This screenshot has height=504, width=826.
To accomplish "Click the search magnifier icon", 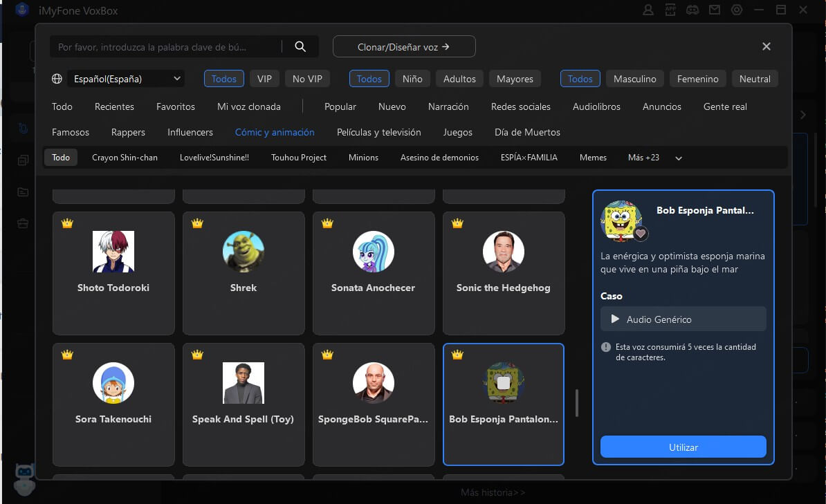I will tap(300, 46).
